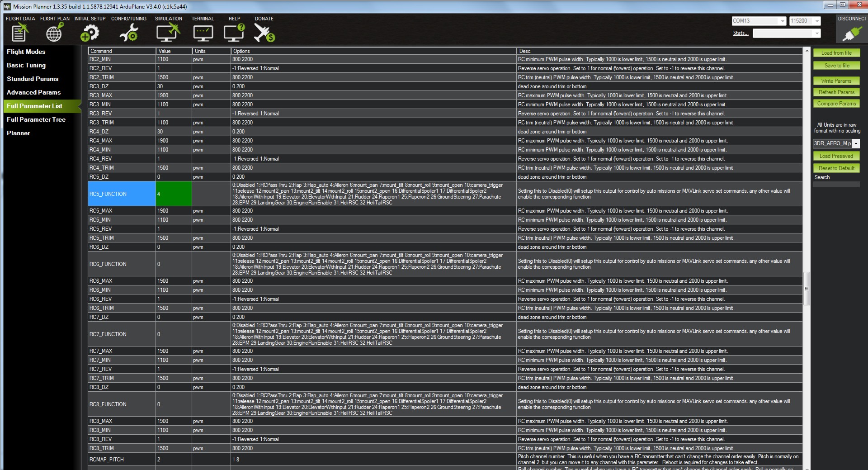This screenshot has height=470, width=868.
Task: Open the Stats link
Action: [741, 33]
